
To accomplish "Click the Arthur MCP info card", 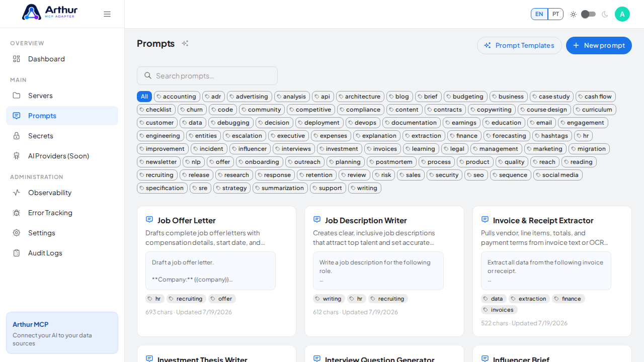I will point(62,333).
